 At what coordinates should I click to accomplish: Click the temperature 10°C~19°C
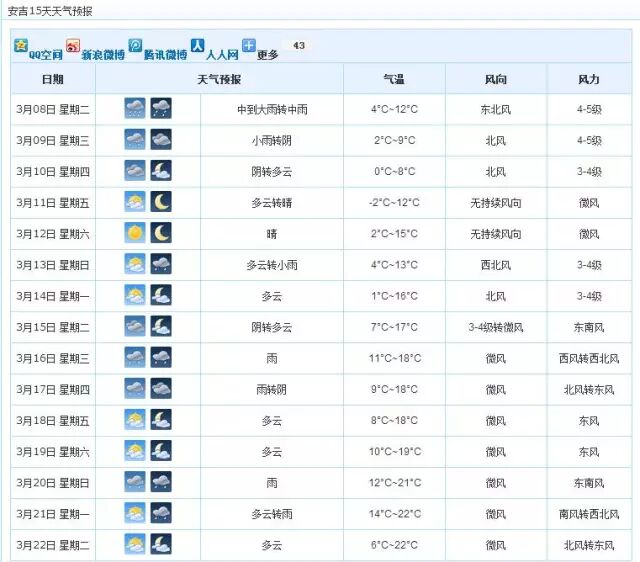(395, 452)
